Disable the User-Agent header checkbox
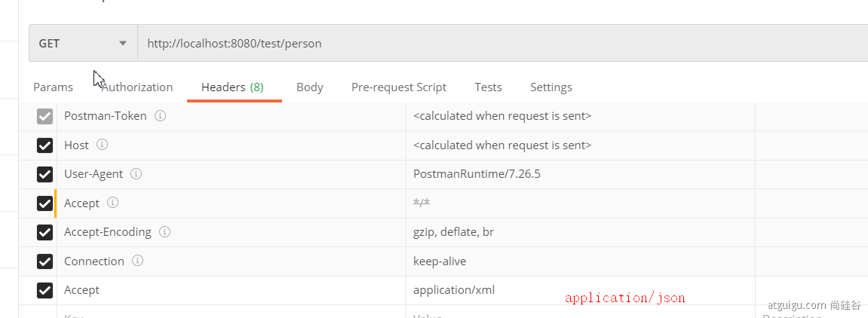 pyautogui.click(x=45, y=174)
